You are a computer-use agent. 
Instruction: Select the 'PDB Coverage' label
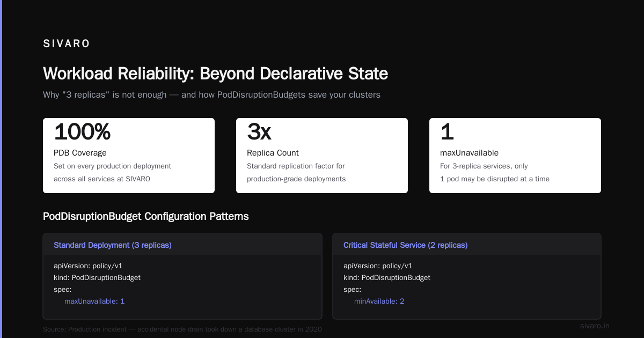point(80,153)
